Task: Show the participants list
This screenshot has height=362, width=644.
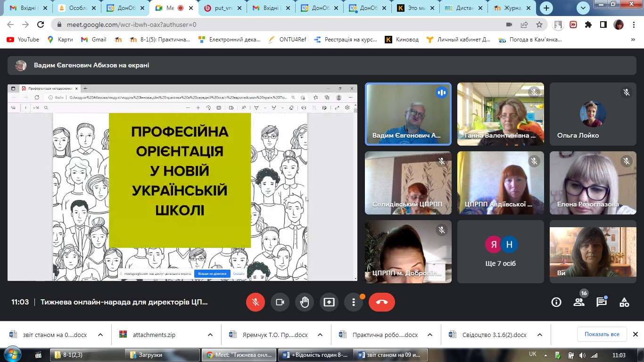Action: pyautogui.click(x=579, y=302)
